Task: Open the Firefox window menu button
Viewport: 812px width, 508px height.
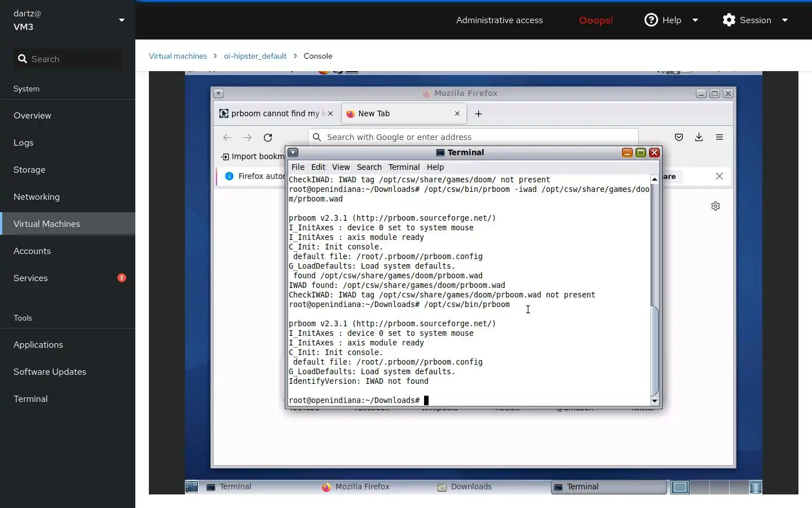Action: (219, 93)
